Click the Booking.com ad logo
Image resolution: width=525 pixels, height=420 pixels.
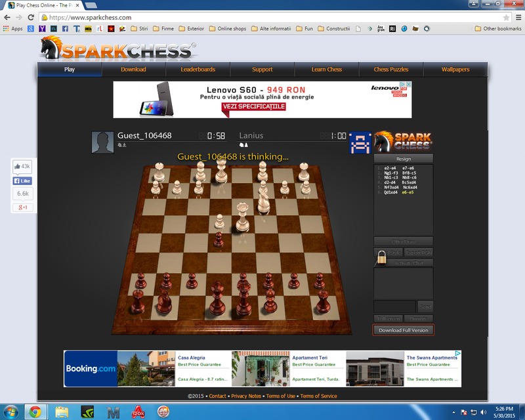(91, 369)
